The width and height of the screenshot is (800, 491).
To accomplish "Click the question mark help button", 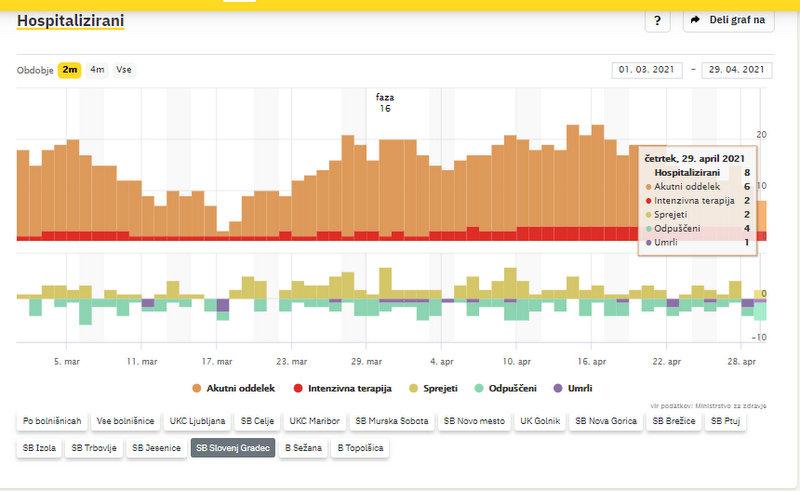I will pos(656,21).
